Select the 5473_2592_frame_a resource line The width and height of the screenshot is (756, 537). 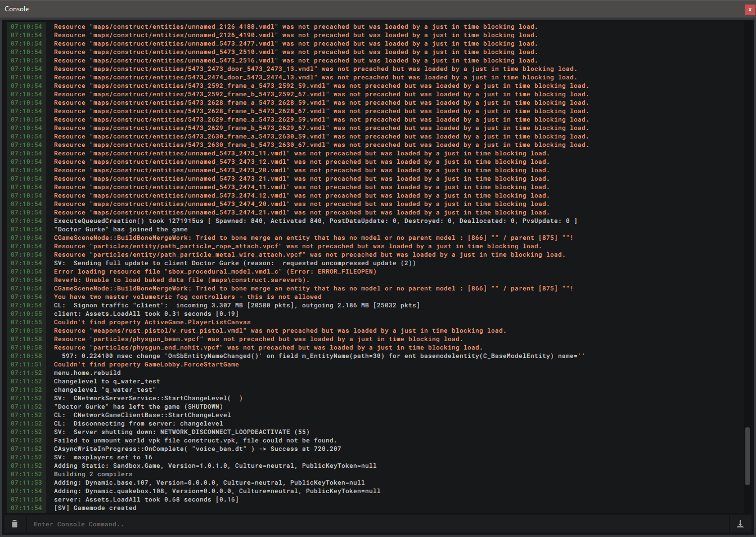322,86
